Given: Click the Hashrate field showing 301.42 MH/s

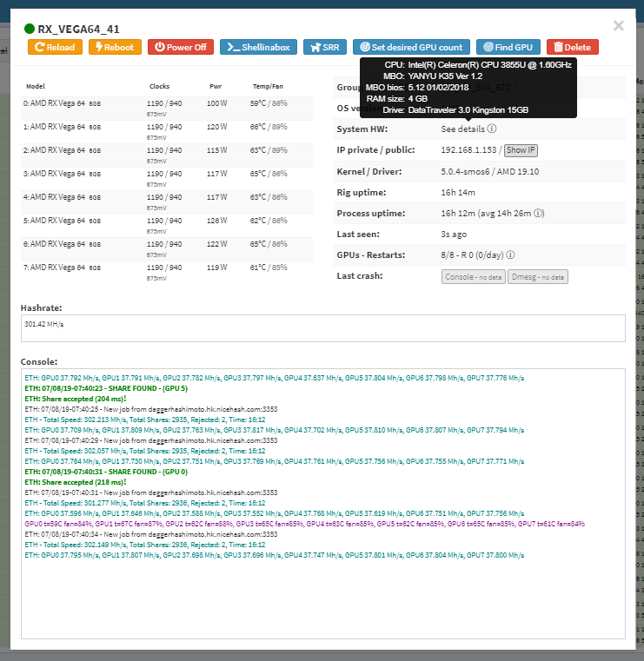Looking at the screenshot, I should click(x=322, y=328).
